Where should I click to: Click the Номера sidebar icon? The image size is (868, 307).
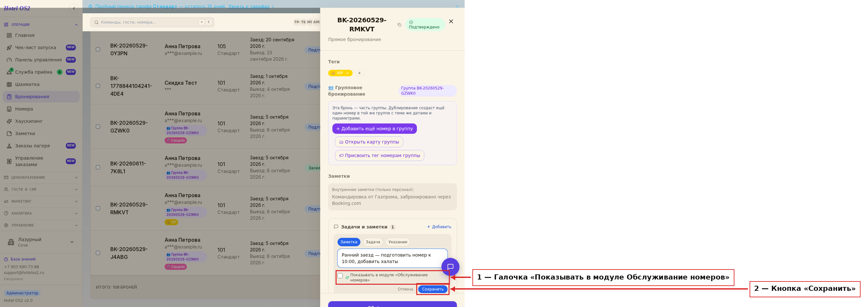click(9, 109)
